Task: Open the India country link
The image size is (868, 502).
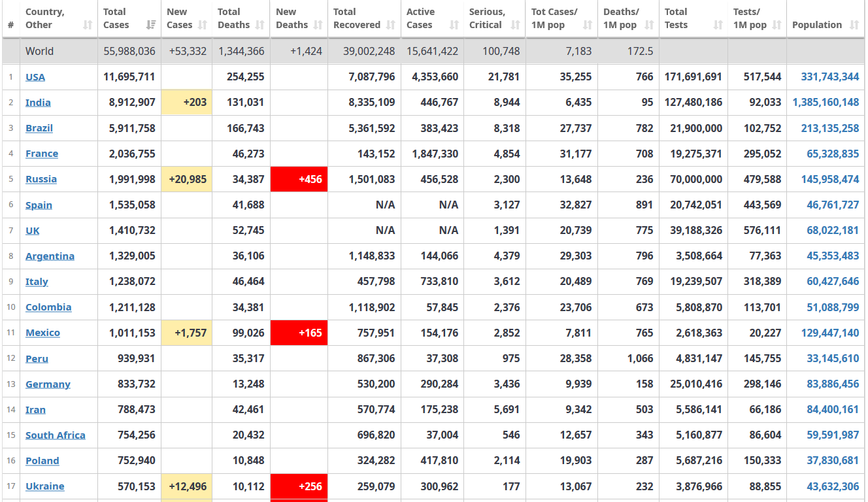Action: 38,103
